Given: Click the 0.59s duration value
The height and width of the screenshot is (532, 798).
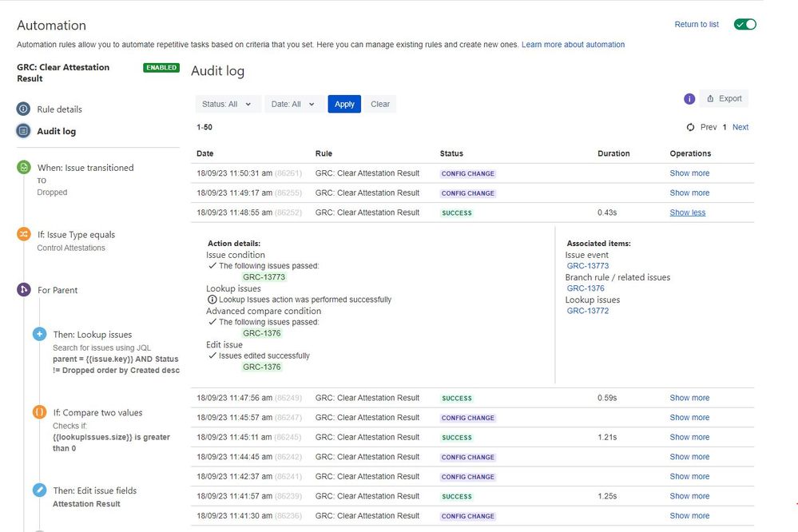Looking at the screenshot, I should [607, 398].
